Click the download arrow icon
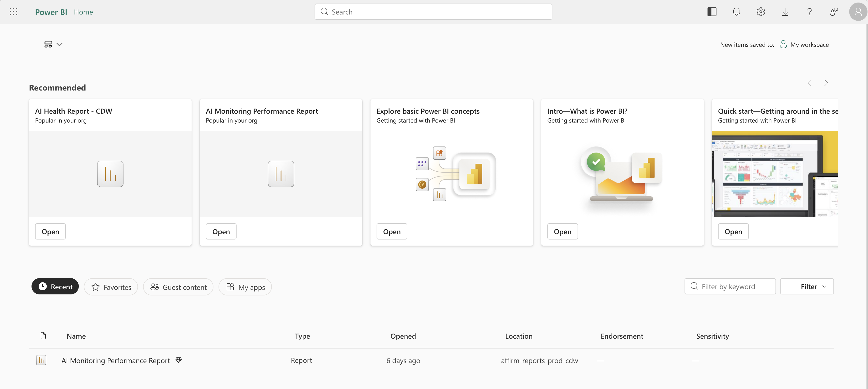The image size is (868, 389). 785,12
